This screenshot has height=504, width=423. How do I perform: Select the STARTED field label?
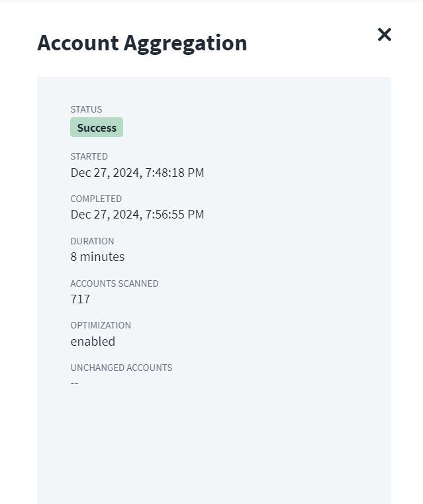(x=89, y=156)
